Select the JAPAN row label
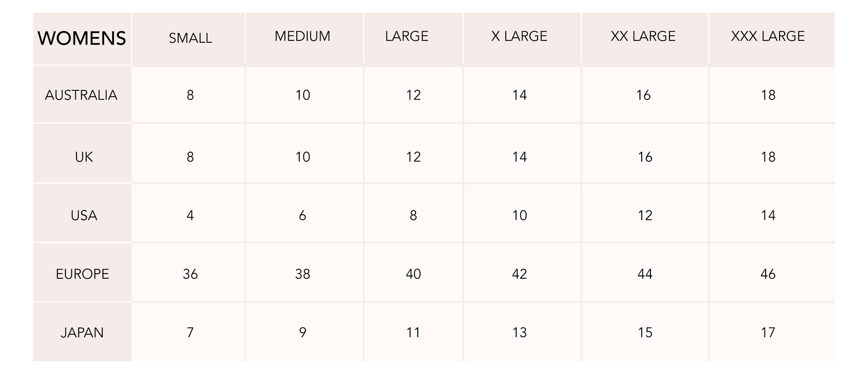This screenshot has width=868, height=387. pos(82,333)
